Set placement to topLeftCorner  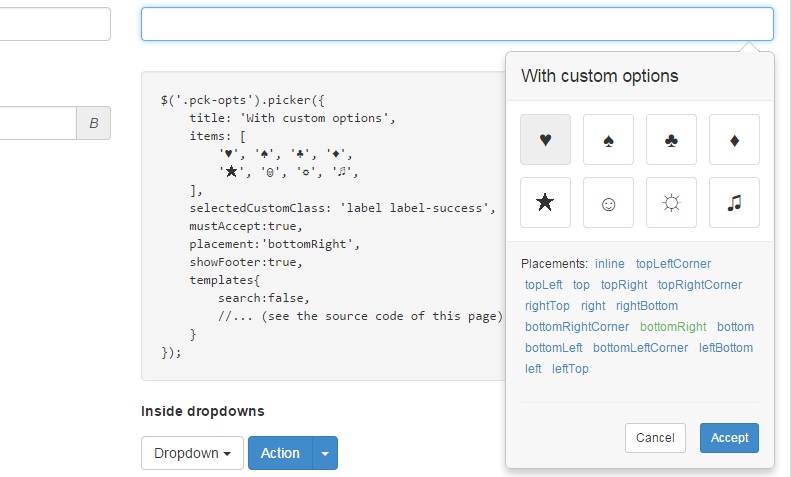(673, 264)
